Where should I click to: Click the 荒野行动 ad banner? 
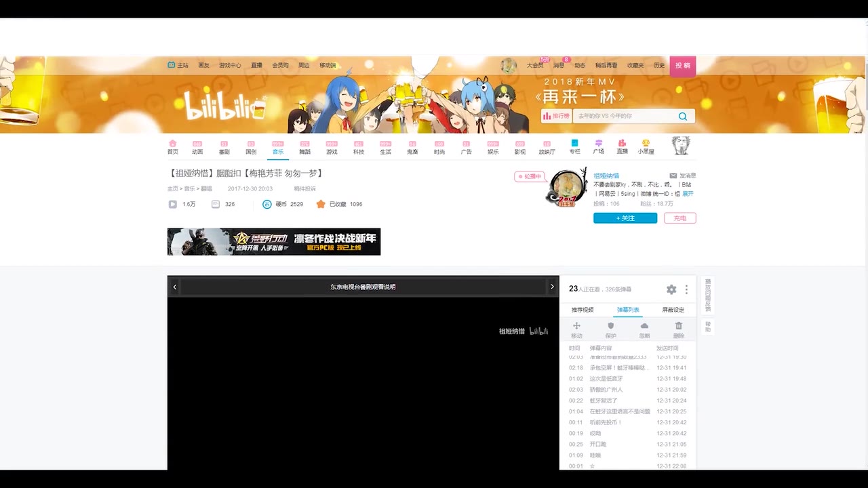pyautogui.click(x=274, y=241)
